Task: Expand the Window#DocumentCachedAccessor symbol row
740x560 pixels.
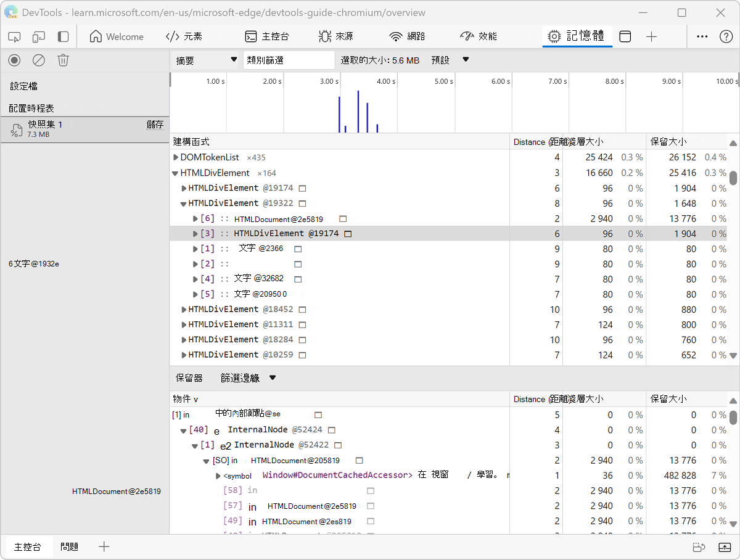Action: 218,476
